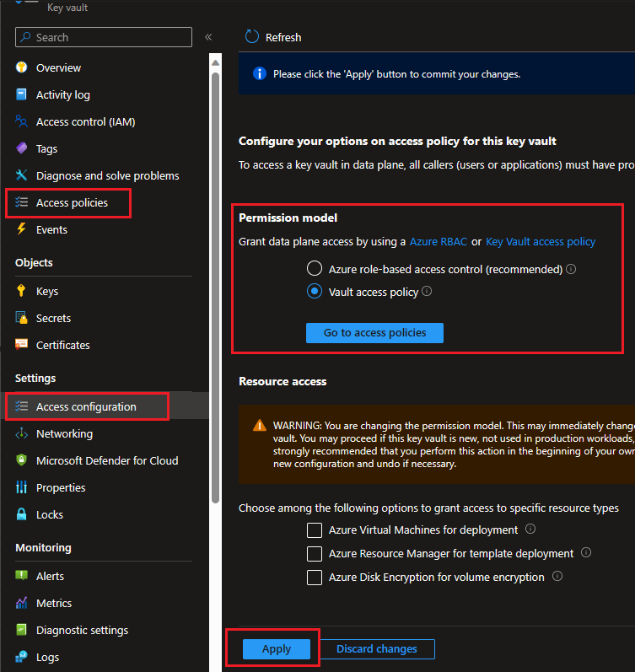Click the Events lightning bolt icon
Viewport: 635px width, 672px height.
(x=21, y=228)
